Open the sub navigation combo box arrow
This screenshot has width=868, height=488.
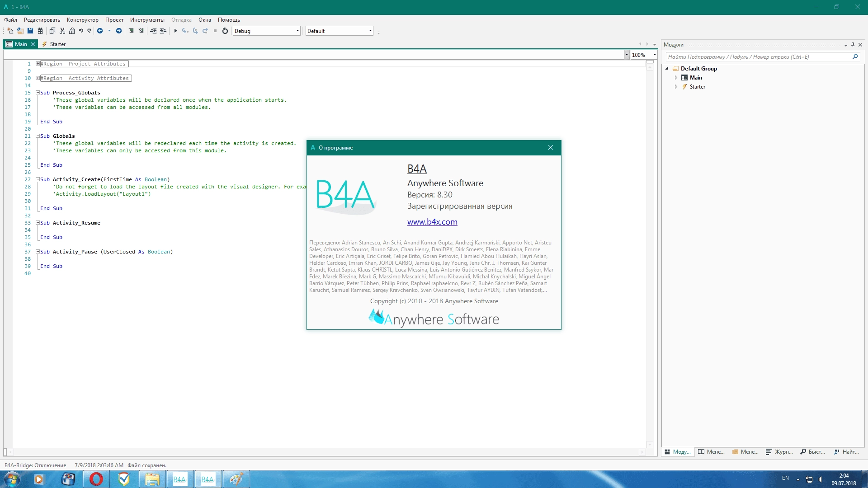[626, 55]
